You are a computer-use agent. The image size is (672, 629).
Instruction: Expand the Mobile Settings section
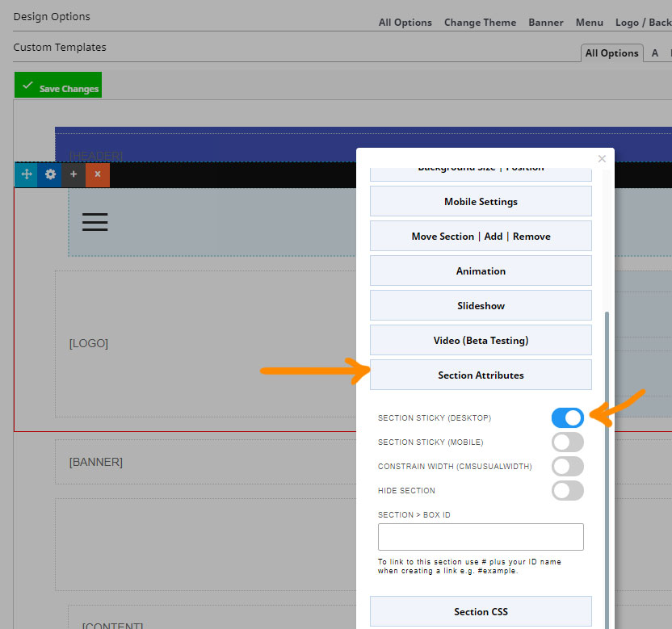(x=481, y=202)
